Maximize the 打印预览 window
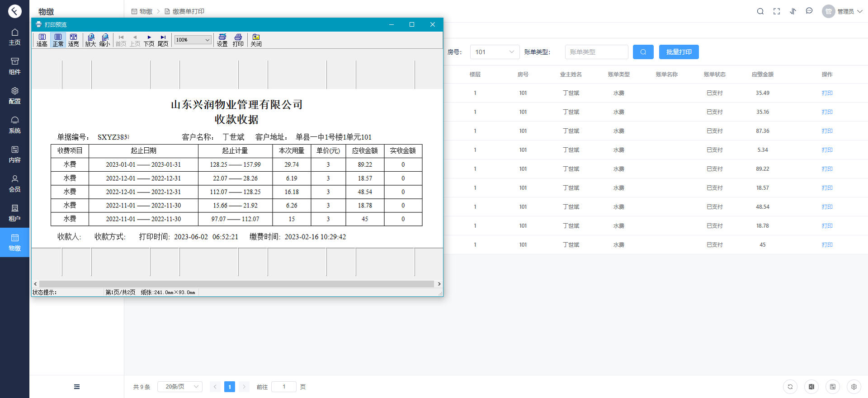Image resolution: width=868 pixels, height=398 pixels. tap(412, 24)
